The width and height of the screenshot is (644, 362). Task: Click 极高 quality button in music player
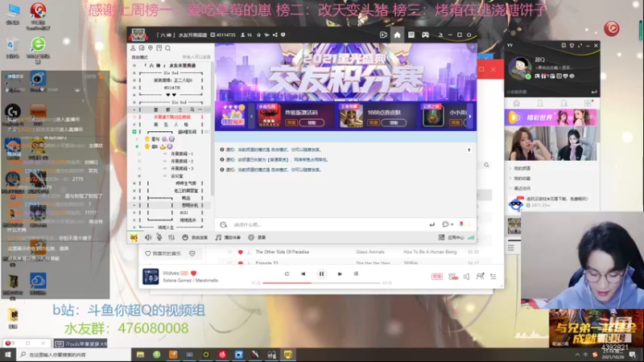[436, 277]
